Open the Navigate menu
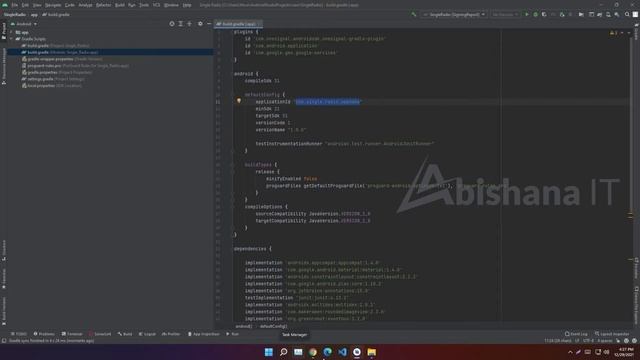Screen dimensions: 640x360 pos(53,5)
